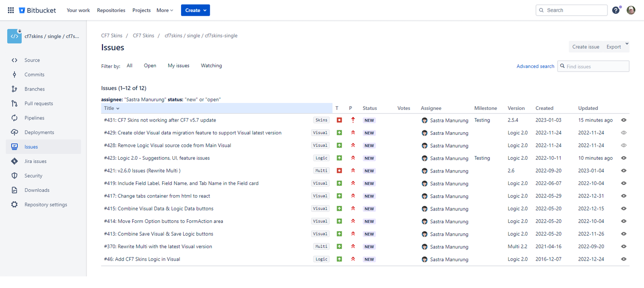Screen dimensions: 644x288
Task: Open Source via its sidebar code icon
Action: point(14,60)
